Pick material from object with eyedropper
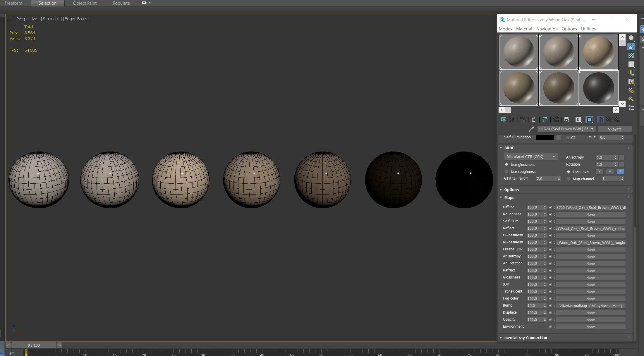Screen dimensions: 644x356 pos(531,129)
